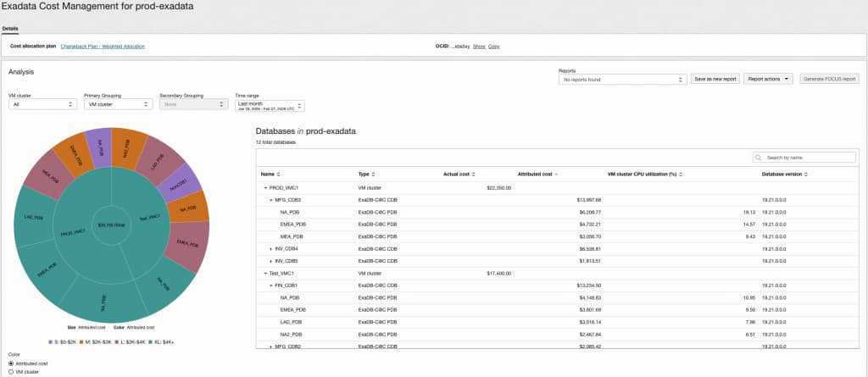Click the $13,234.50 attributed cost value
Image resolution: width=868 pixels, height=377 pixels.
[x=588, y=286]
